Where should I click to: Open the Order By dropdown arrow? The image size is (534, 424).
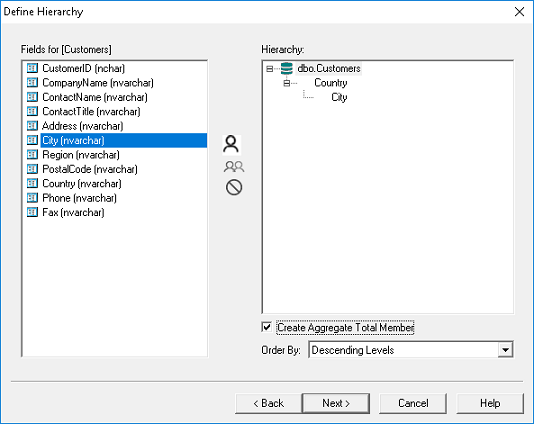505,350
